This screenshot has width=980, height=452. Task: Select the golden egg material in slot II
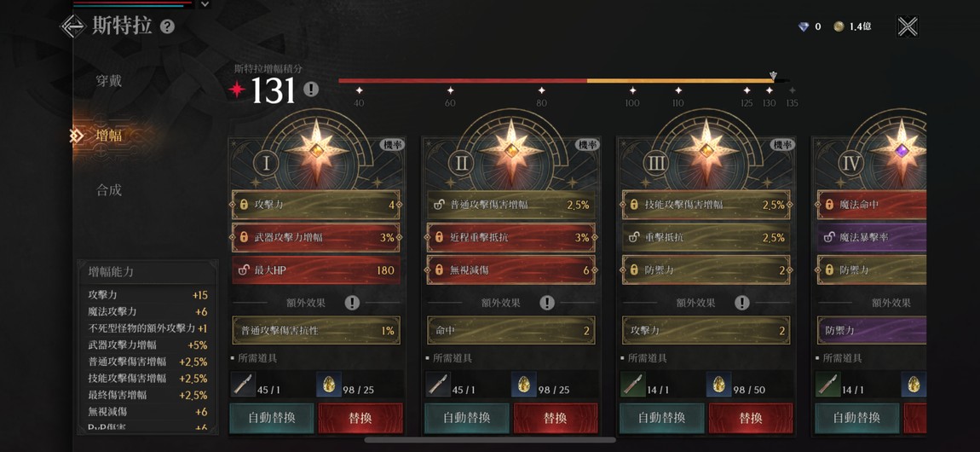pyautogui.click(x=524, y=384)
